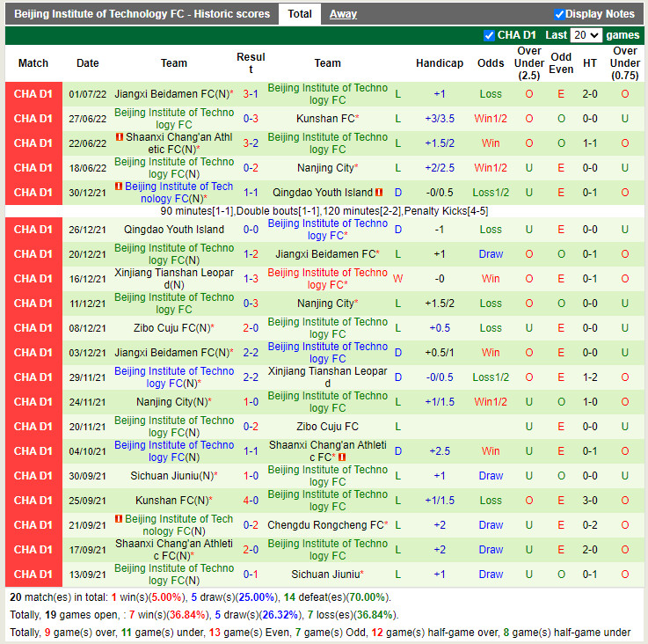
Task: Click the Handicap column header
Action: tap(440, 63)
